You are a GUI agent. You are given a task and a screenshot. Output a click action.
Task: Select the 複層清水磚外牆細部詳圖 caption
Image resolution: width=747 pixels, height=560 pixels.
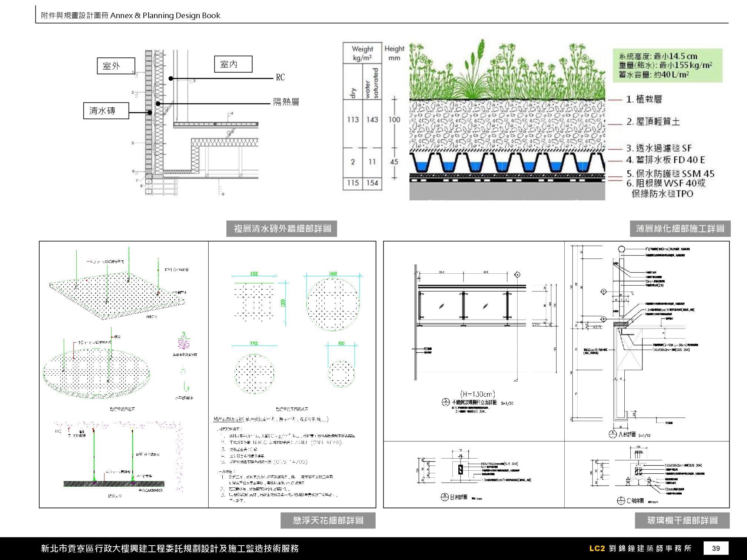[282, 229]
